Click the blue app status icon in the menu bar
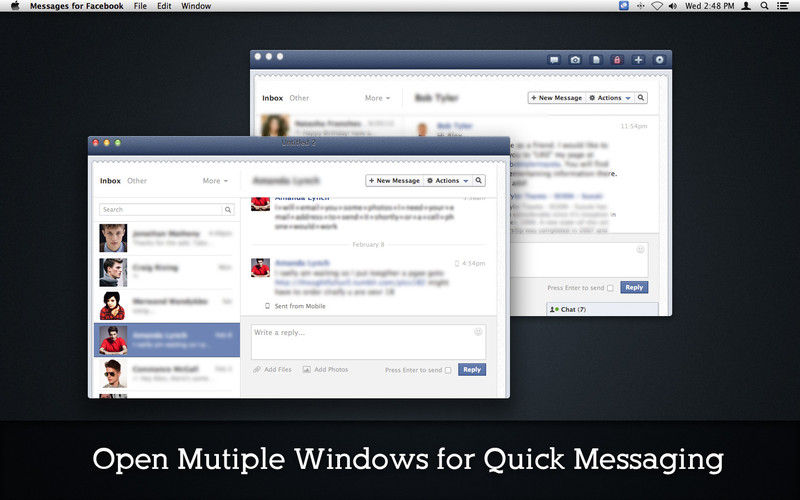The height and width of the screenshot is (500, 800). tap(623, 6)
